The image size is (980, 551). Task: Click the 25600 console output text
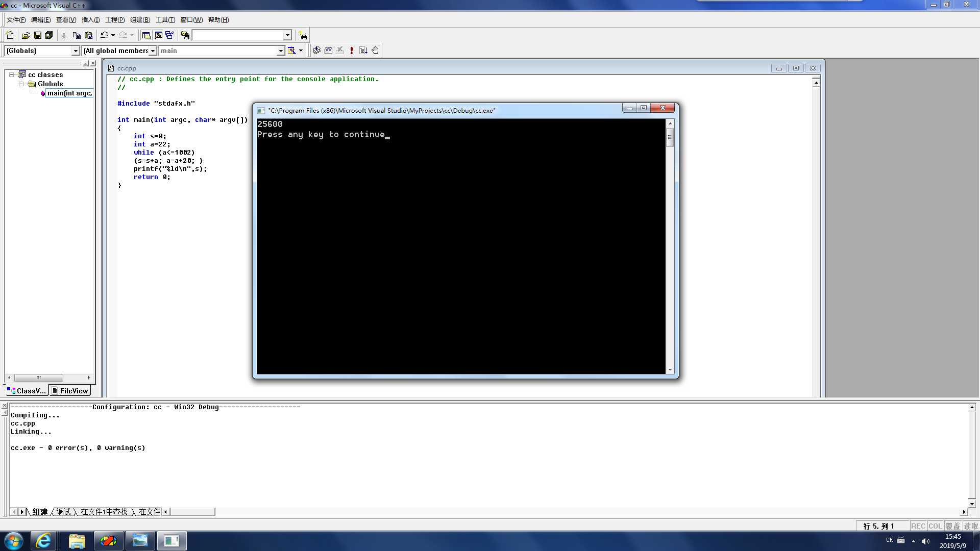click(270, 124)
